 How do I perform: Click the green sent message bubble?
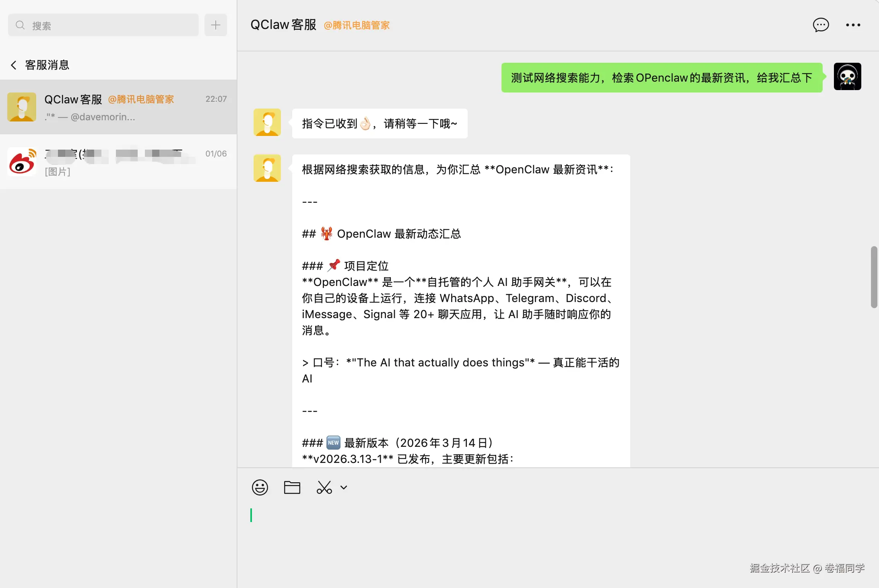(x=662, y=78)
